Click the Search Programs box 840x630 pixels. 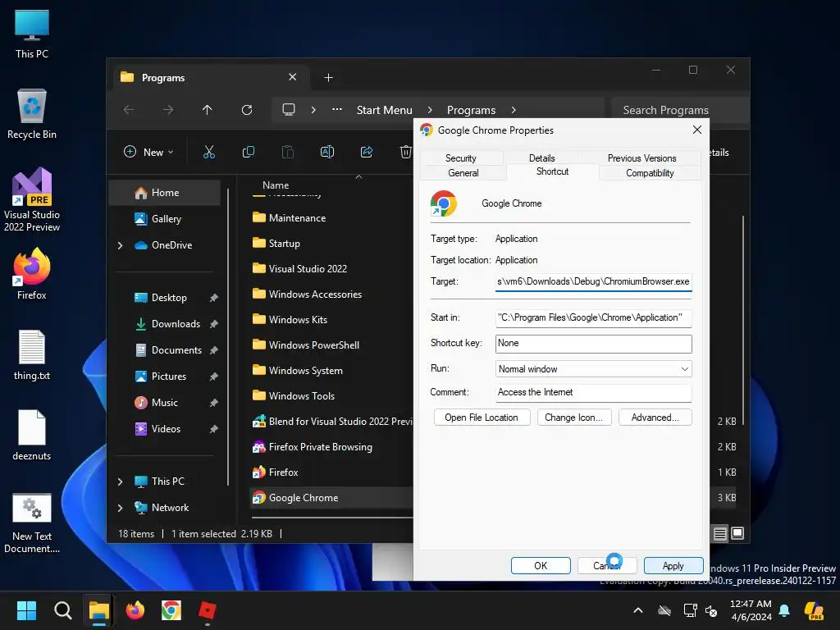click(680, 110)
